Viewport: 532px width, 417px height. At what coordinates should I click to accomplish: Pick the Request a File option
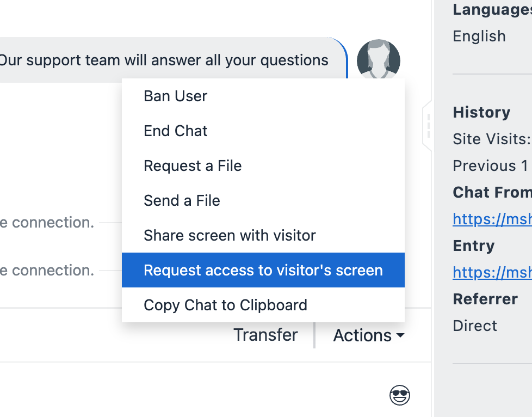(193, 166)
